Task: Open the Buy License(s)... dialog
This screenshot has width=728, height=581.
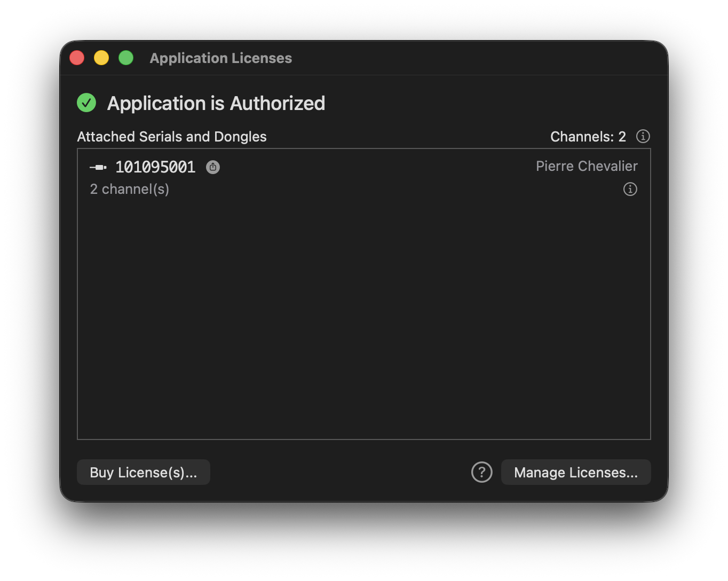Action: 144,472
